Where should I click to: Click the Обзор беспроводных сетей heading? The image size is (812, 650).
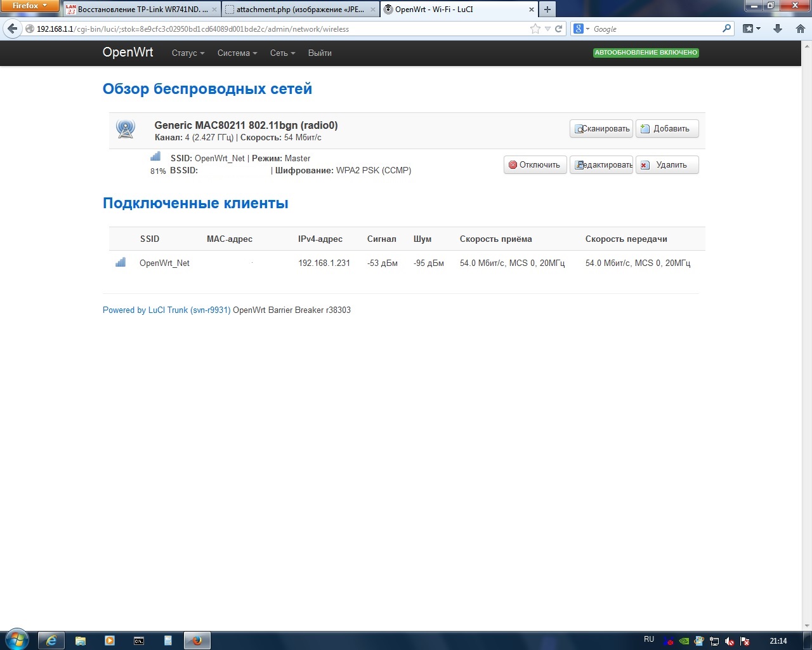pyautogui.click(x=207, y=89)
